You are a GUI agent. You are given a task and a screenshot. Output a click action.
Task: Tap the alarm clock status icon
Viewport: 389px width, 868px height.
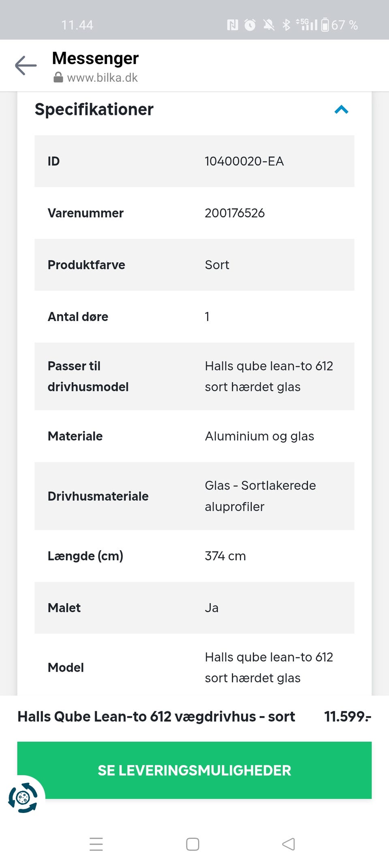(x=250, y=25)
